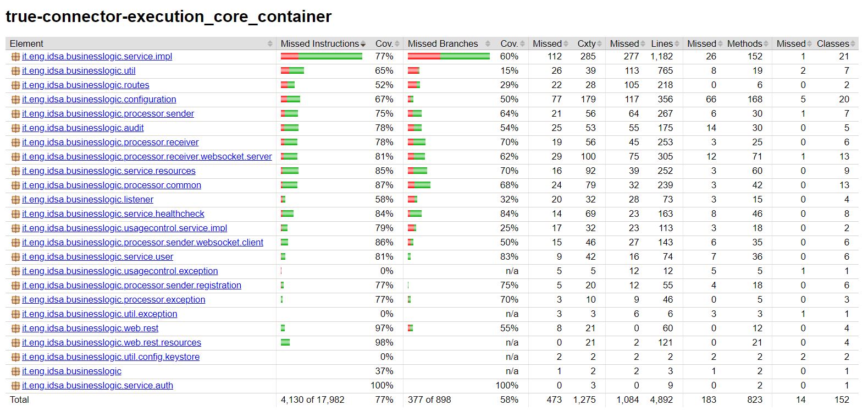This screenshot has height=416, width=868.
Task: Click package icon beside businesslogic.audit
Action: point(15,128)
